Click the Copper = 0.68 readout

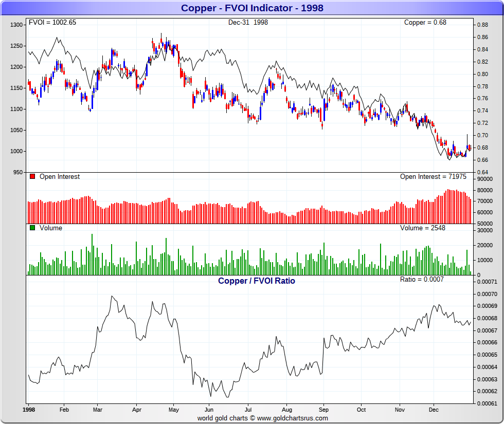tap(425, 22)
